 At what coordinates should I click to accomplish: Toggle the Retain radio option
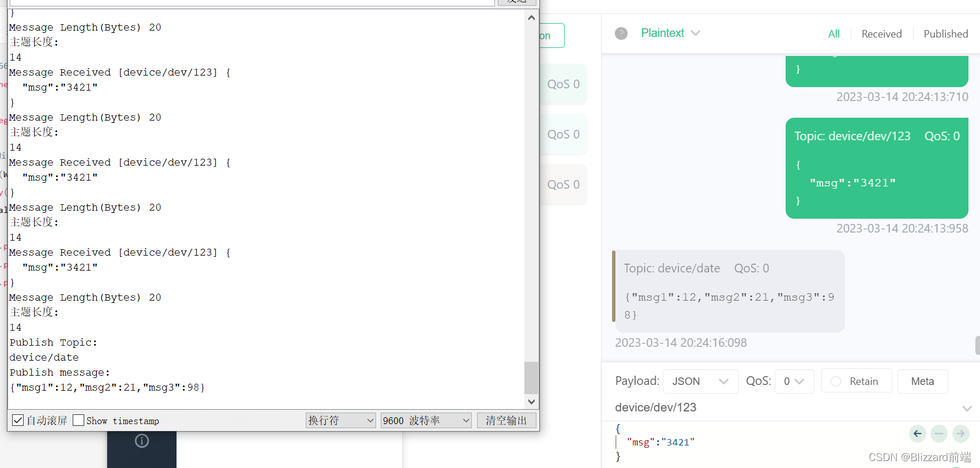click(x=856, y=381)
